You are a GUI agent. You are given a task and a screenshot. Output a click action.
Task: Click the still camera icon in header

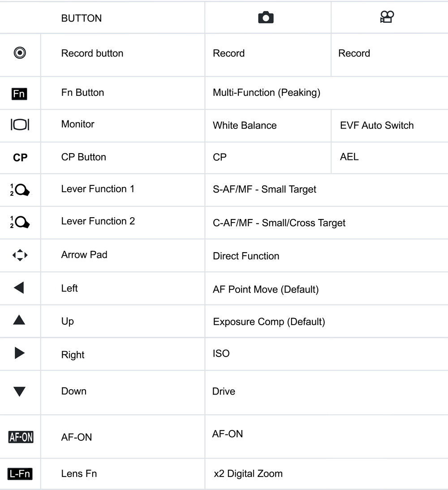[266, 17]
